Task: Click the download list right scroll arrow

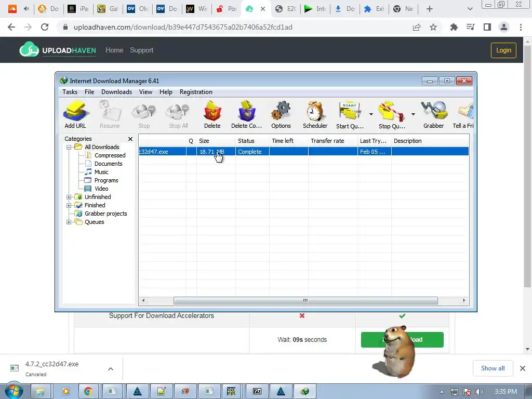Action: coord(464,300)
